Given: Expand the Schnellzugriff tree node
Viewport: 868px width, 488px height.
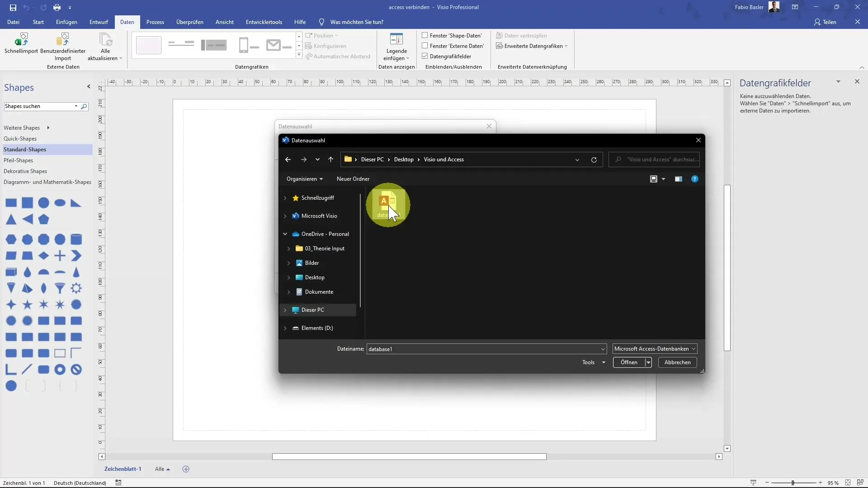Looking at the screenshot, I should pyautogui.click(x=285, y=198).
